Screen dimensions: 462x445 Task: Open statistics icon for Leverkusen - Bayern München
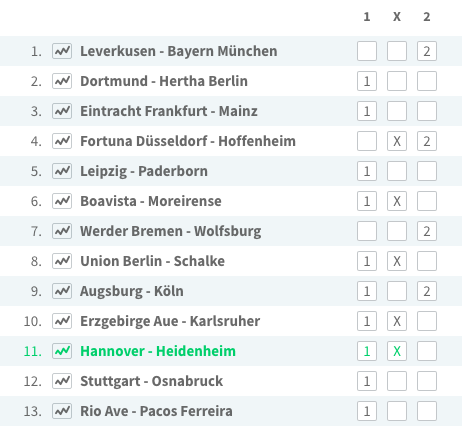point(62,51)
